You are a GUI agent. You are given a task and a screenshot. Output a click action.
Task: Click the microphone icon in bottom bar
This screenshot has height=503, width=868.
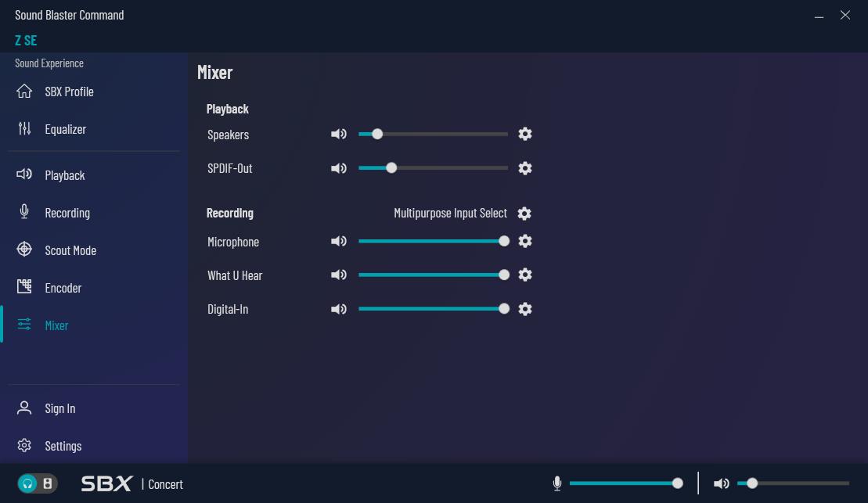(x=557, y=483)
